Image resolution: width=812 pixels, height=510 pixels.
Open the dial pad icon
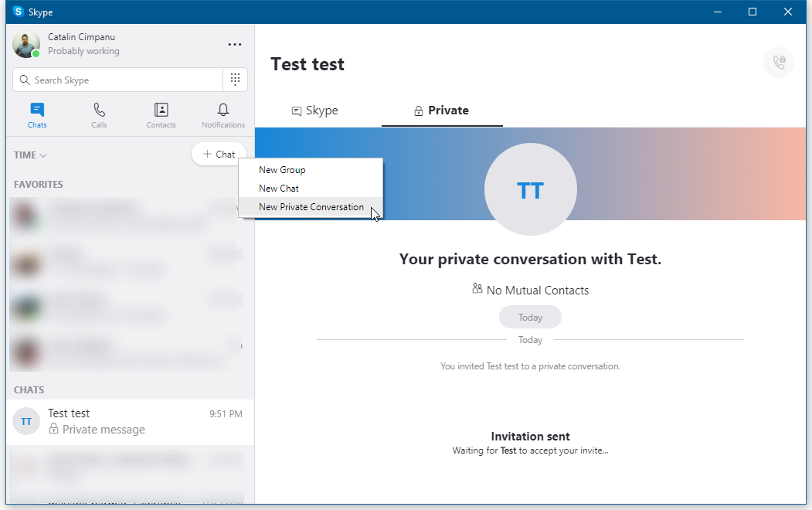tap(235, 80)
